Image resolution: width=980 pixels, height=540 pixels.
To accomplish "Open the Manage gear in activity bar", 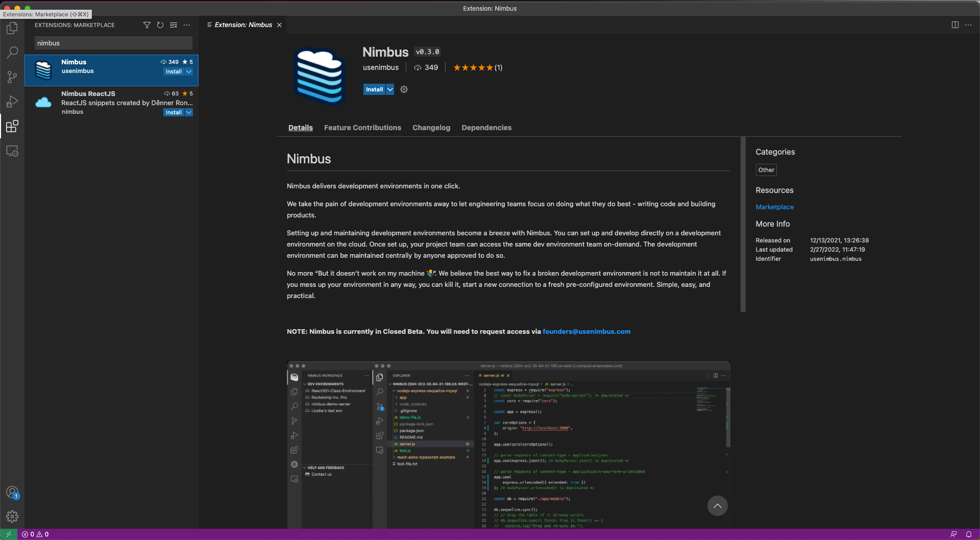I will click(12, 517).
